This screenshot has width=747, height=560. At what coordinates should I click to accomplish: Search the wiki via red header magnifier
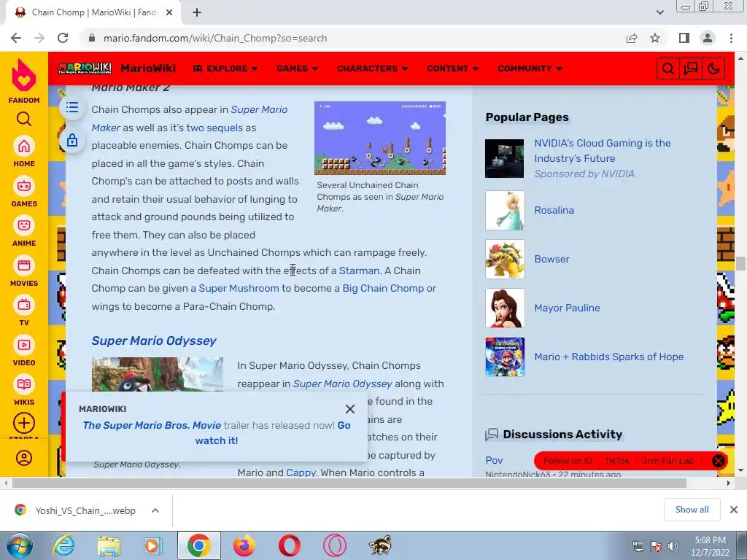coord(668,69)
